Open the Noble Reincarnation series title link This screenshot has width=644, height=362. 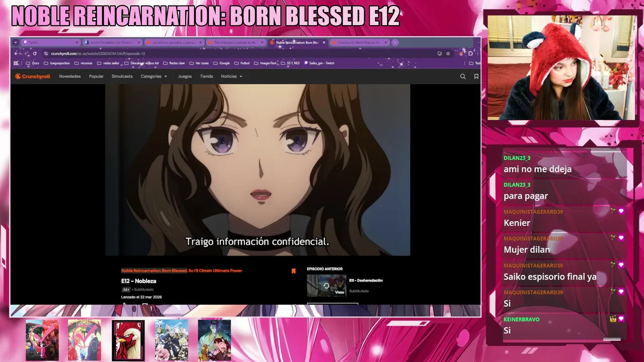[182, 270]
